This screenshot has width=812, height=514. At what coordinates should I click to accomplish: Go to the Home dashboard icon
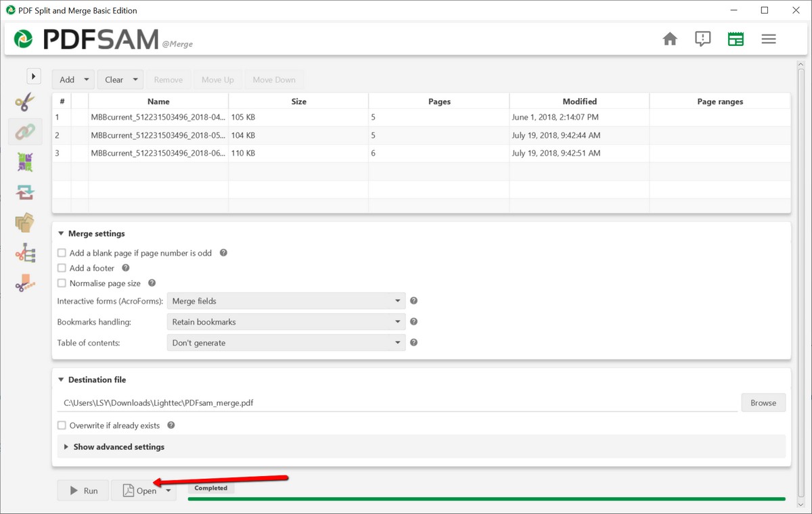670,39
